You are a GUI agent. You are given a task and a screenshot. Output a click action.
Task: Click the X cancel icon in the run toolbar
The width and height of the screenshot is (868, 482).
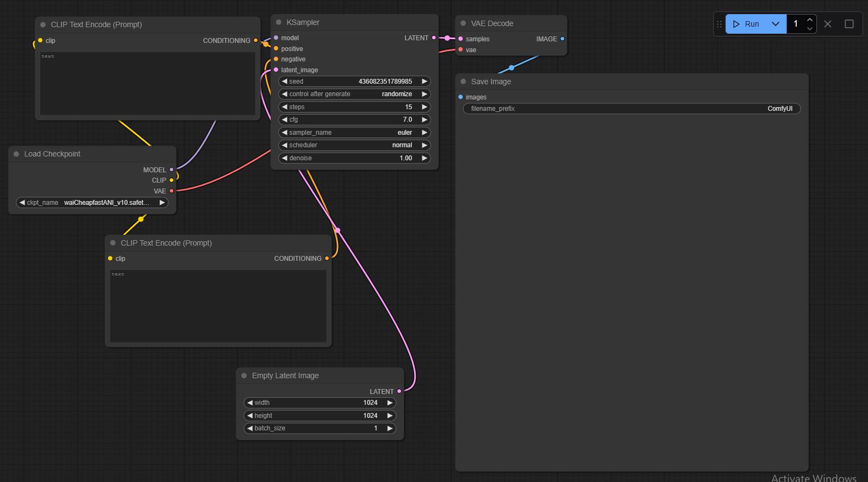(x=828, y=24)
